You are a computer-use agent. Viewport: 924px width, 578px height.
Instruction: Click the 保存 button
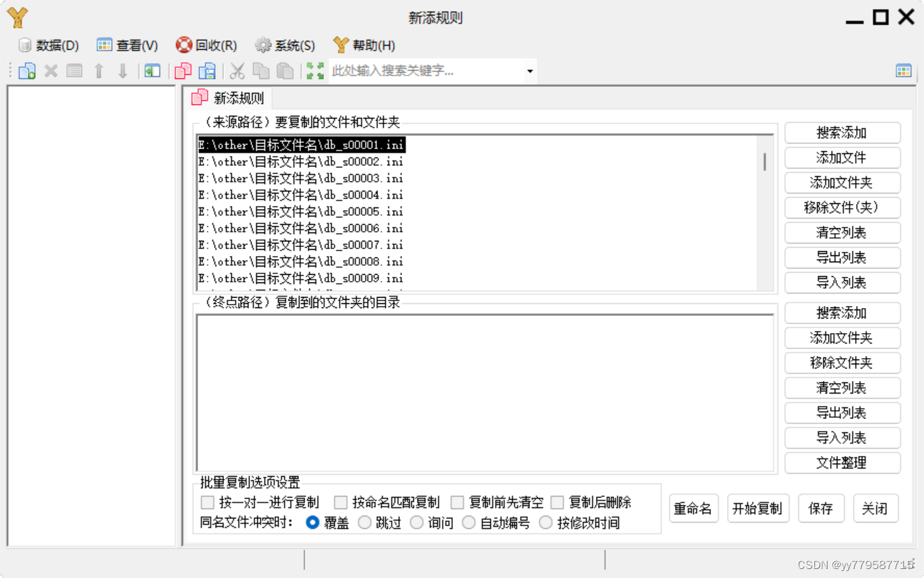[821, 509]
